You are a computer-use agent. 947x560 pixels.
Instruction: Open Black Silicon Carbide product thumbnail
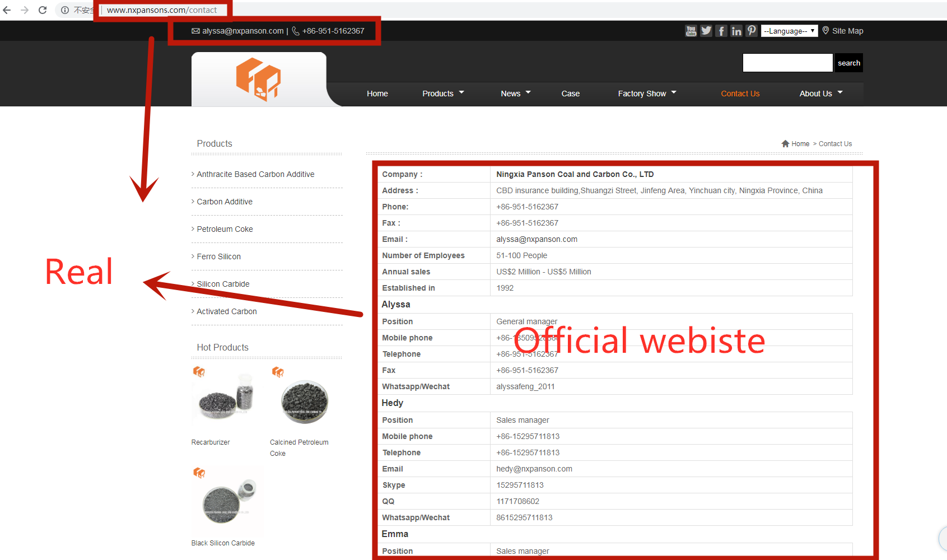point(225,499)
